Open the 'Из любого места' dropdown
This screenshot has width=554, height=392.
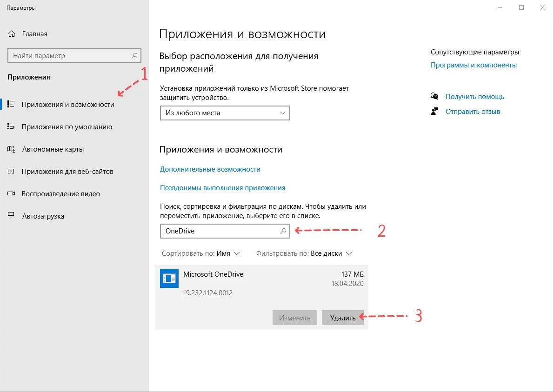coord(225,113)
